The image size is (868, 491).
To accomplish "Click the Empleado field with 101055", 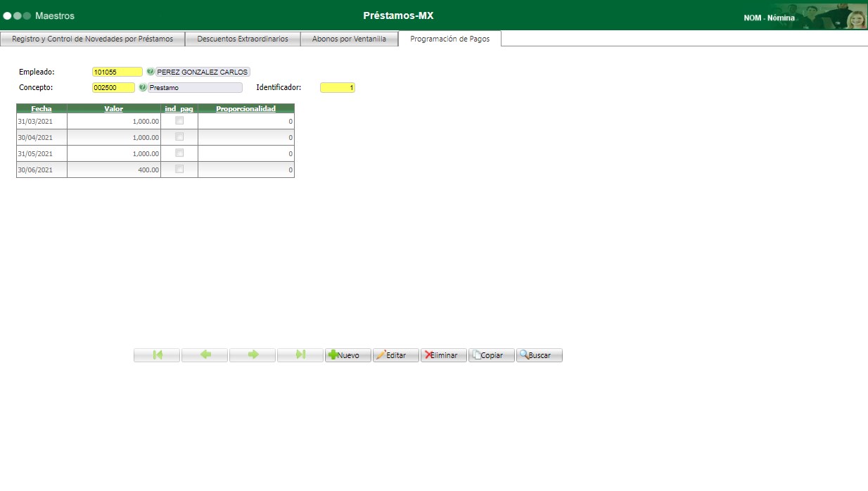I will (x=117, y=72).
